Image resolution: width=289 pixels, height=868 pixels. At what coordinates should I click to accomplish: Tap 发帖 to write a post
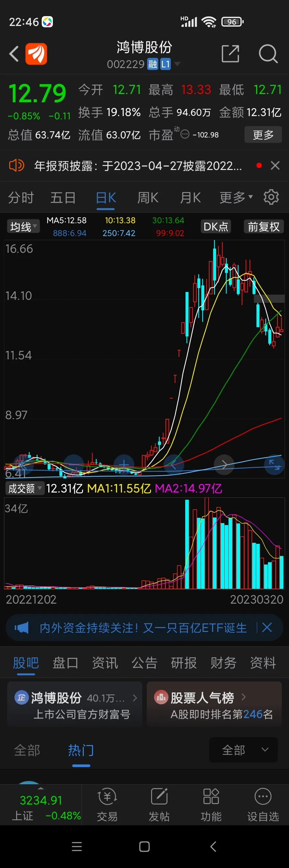(159, 805)
